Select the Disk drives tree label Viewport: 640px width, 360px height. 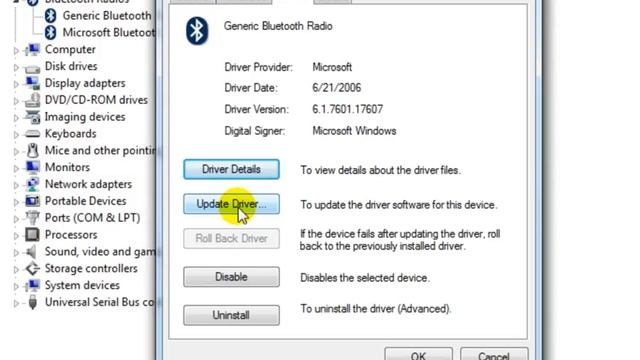[x=71, y=66]
